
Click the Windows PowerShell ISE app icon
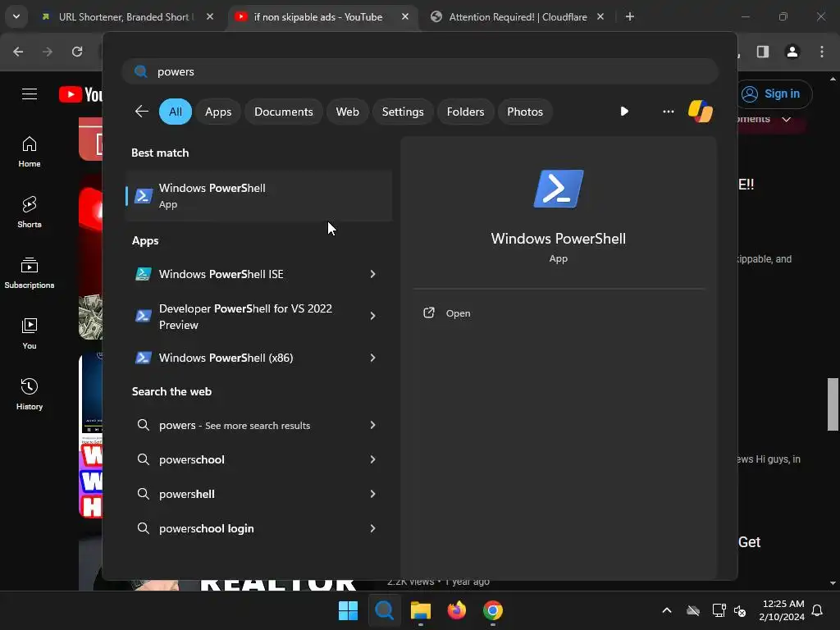(x=143, y=274)
